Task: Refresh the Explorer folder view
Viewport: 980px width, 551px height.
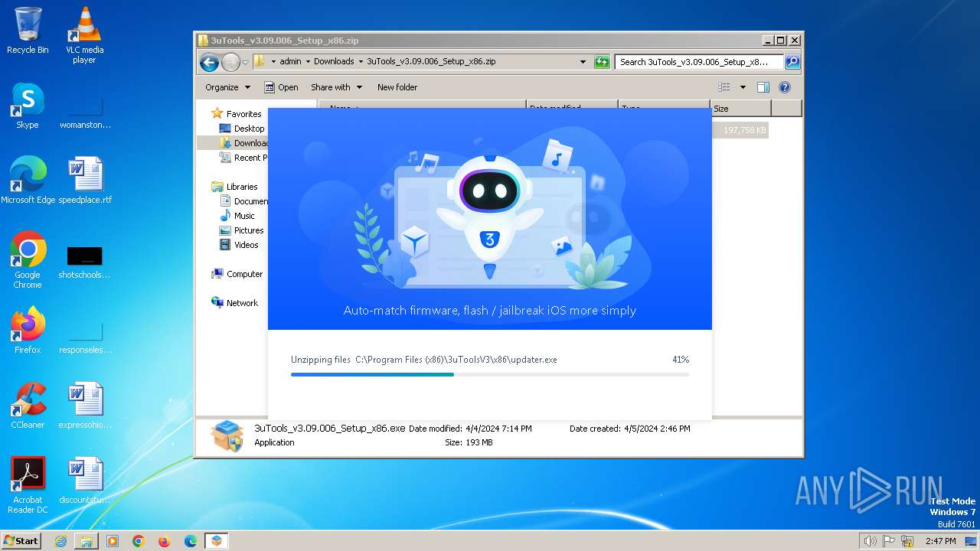Action: [602, 62]
